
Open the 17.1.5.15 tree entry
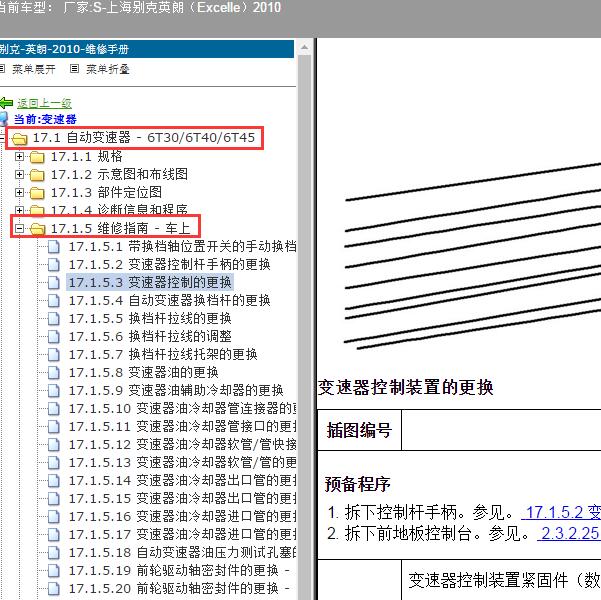[x=182, y=499]
